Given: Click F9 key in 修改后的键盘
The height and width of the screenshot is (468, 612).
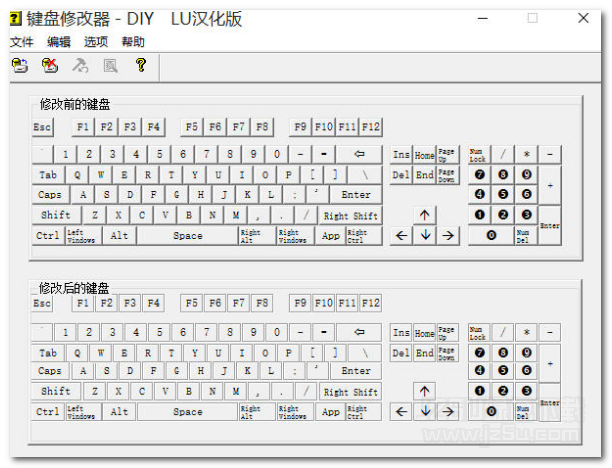Looking at the screenshot, I should pyautogui.click(x=300, y=303).
